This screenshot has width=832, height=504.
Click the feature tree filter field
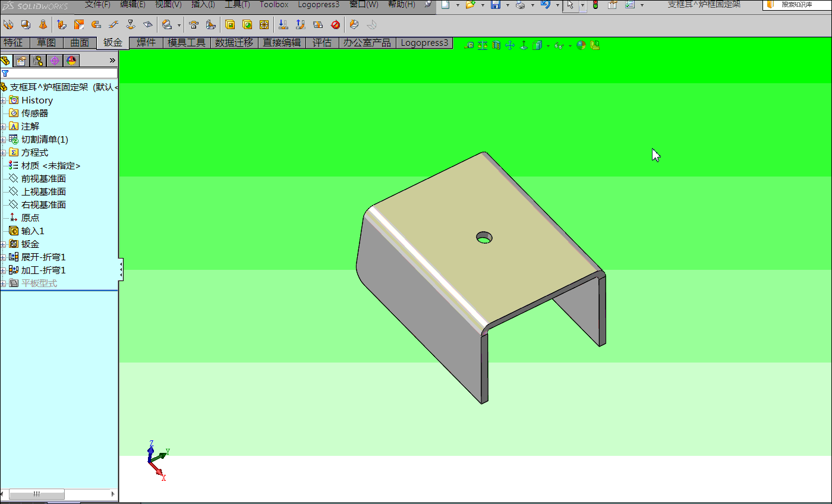click(59, 73)
